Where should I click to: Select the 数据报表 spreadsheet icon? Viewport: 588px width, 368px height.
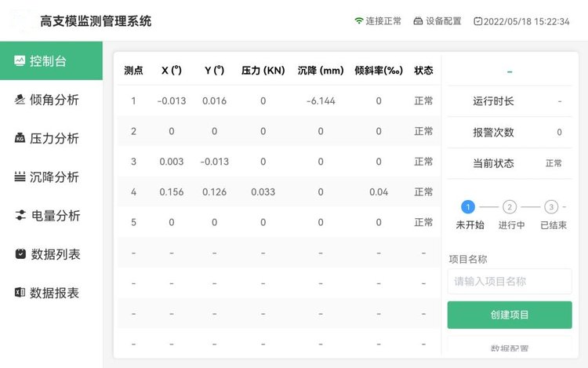coord(20,293)
